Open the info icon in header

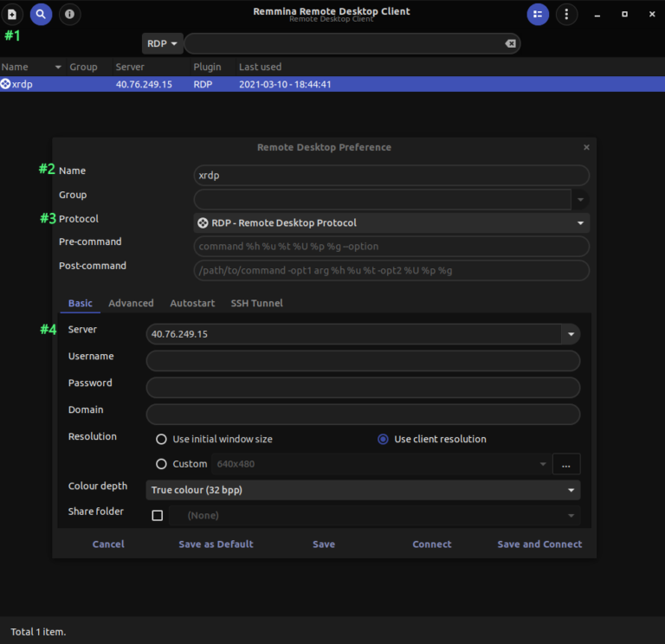(x=70, y=14)
